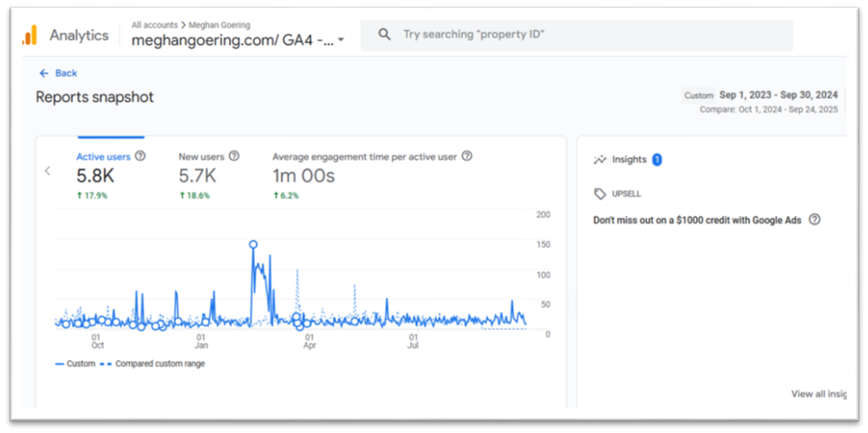
Task: Click the View all insights link
Action: 817,394
